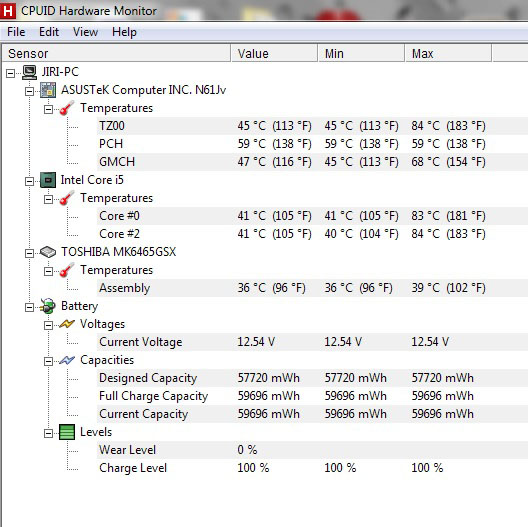The width and height of the screenshot is (528, 527).
Task: Click the Battery plug icon
Action: pyautogui.click(x=48, y=306)
